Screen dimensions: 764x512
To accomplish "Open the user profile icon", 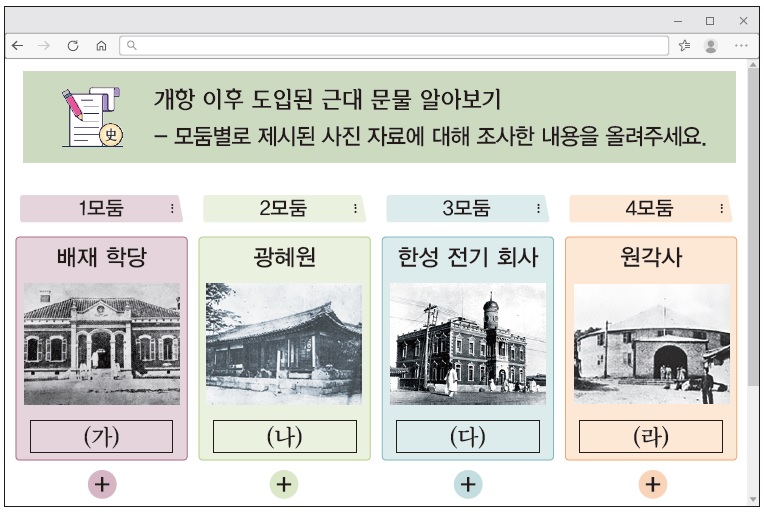I will coord(711,45).
